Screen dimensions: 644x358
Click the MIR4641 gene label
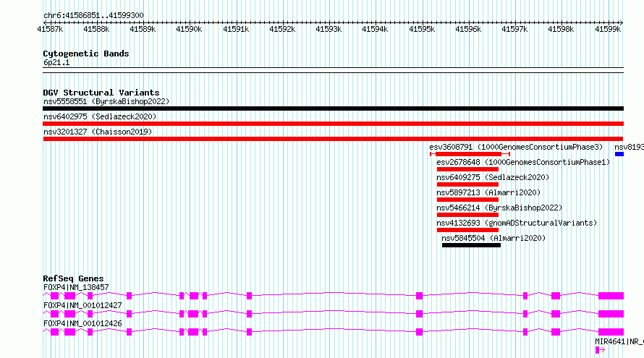(x=619, y=341)
